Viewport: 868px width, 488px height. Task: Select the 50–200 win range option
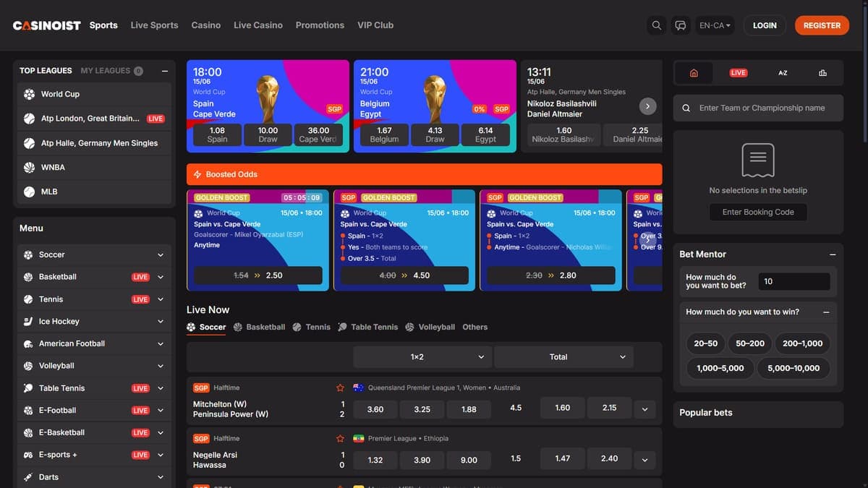[750, 343]
